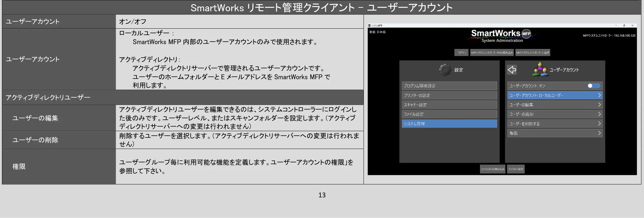644x218 pixels.
Task: Click MFPシステムコントローラーからの読み込み button
Action: [x=492, y=52]
